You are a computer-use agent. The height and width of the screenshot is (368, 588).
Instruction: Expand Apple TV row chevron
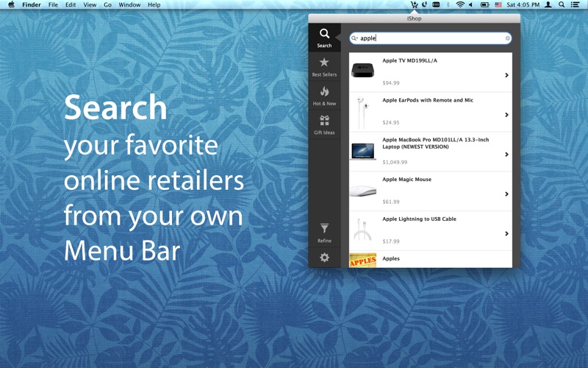506,75
